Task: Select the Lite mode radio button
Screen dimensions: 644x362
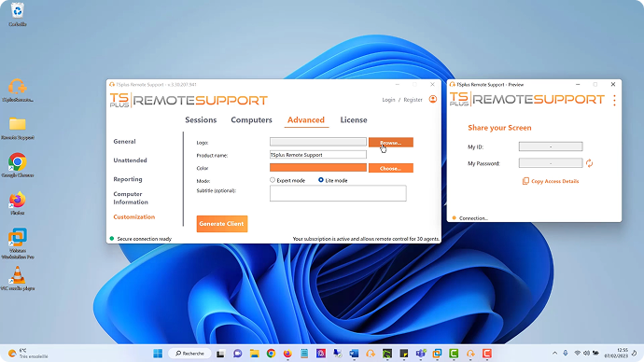Action: (321, 180)
